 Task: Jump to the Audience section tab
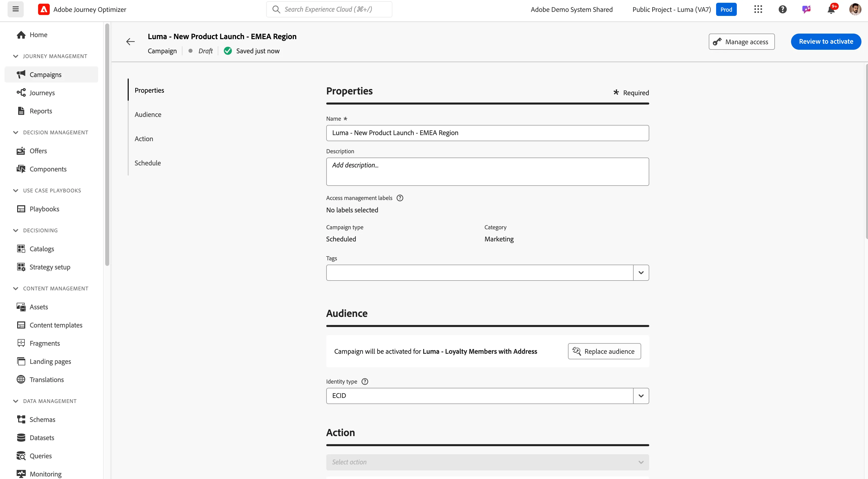pyautogui.click(x=148, y=114)
